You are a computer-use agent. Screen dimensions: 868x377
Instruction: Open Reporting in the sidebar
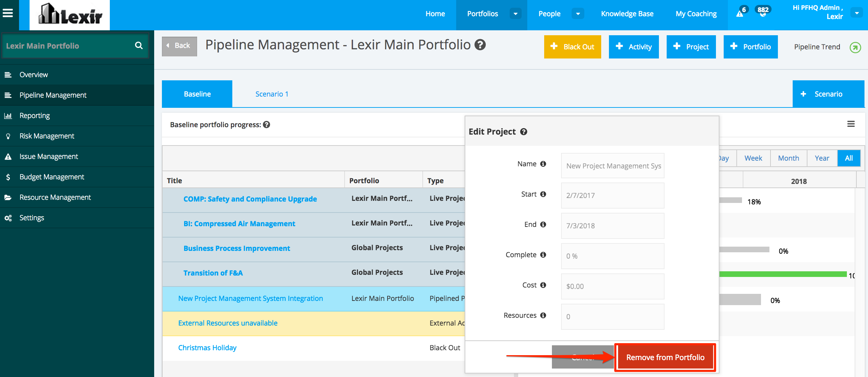[x=77, y=116]
